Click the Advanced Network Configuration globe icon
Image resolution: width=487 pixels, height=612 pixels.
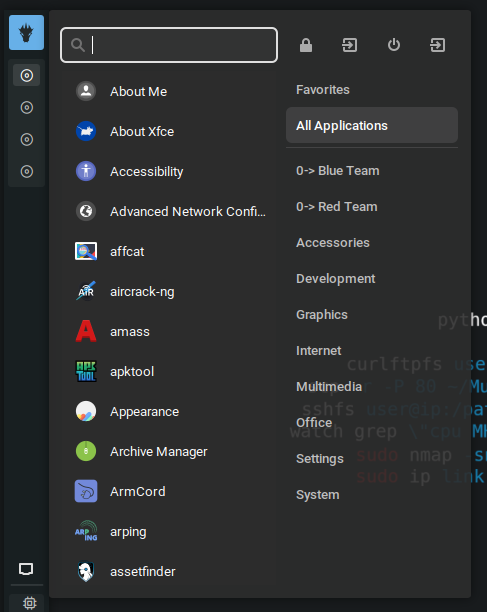[86, 212]
